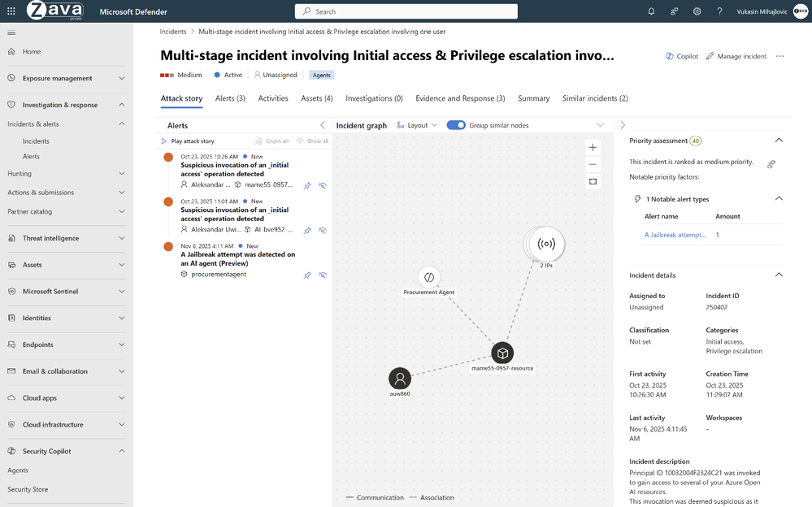The height and width of the screenshot is (507, 812).
Task: Hide the first Suspicious invocation alert from graph
Action: 322,185
